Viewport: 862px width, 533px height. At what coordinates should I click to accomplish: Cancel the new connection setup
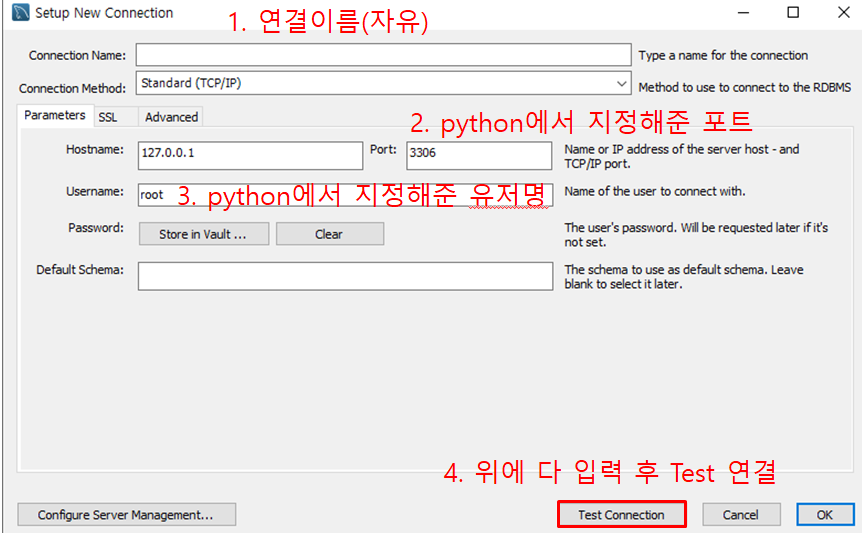pyautogui.click(x=741, y=515)
